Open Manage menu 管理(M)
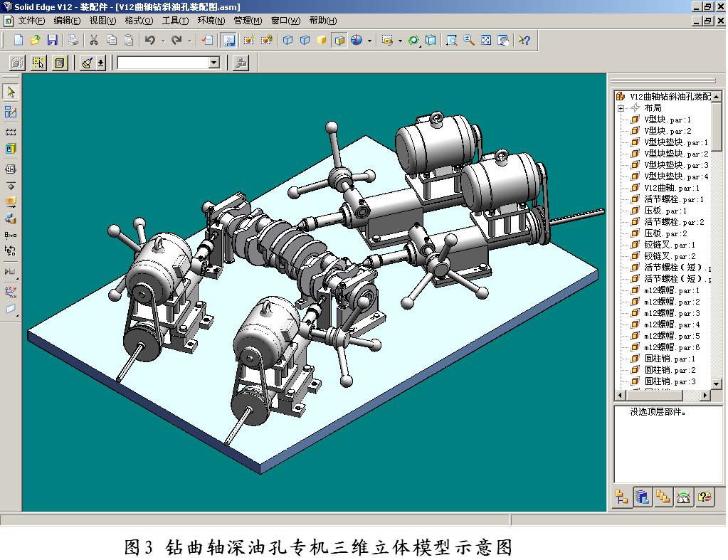Screen dimensions: 728x560 [248, 21]
